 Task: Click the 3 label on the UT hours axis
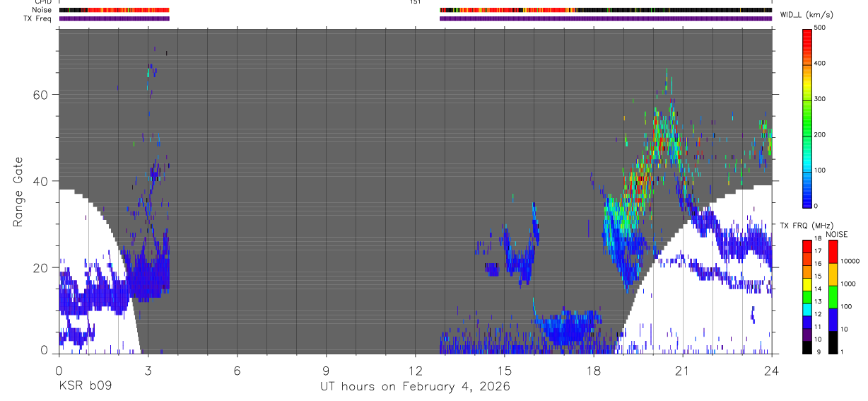tap(148, 371)
